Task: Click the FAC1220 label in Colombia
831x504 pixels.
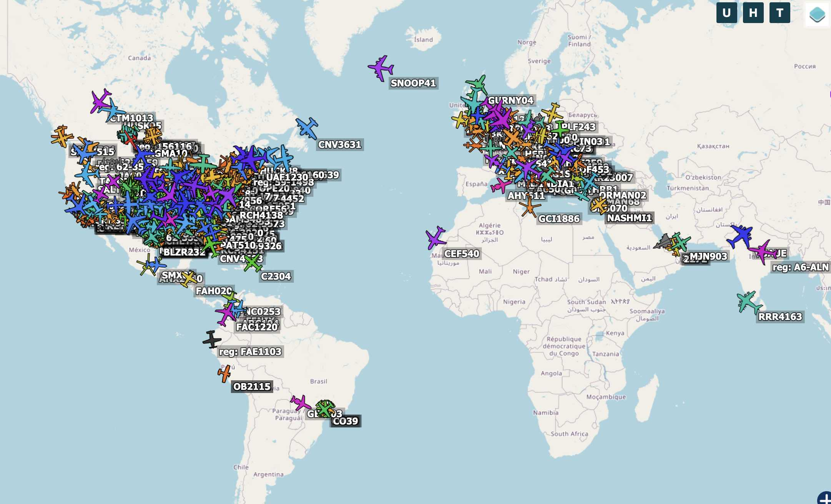Action: tap(257, 327)
